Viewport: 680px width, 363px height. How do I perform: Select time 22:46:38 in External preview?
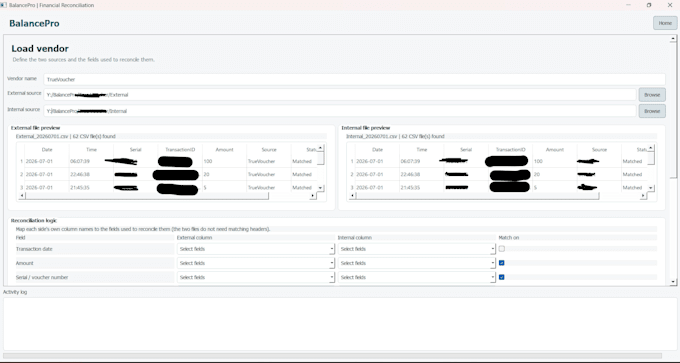(80, 174)
